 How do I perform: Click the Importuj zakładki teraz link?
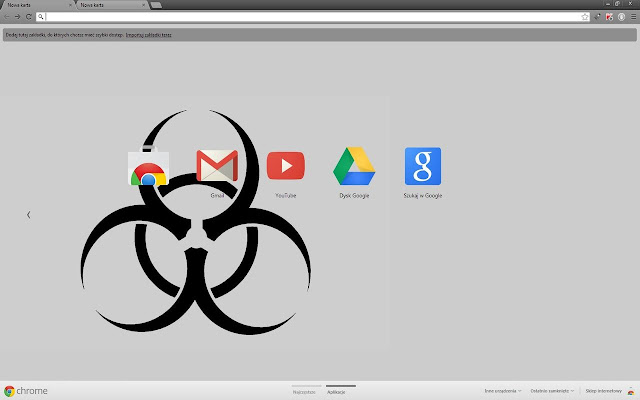[149, 35]
